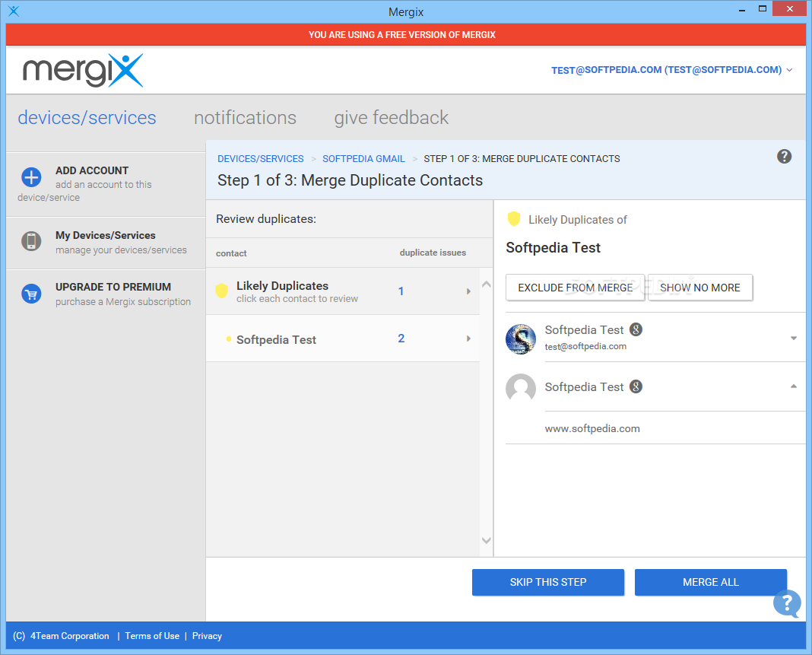Click the phone icon for My Devices/Services
The width and height of the screenshot is (812, 655).
tap(31, 241)
